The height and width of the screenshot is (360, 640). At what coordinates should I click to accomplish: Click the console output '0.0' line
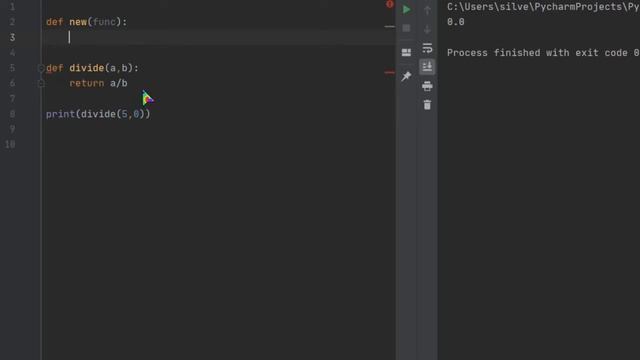tap(456, 22)
